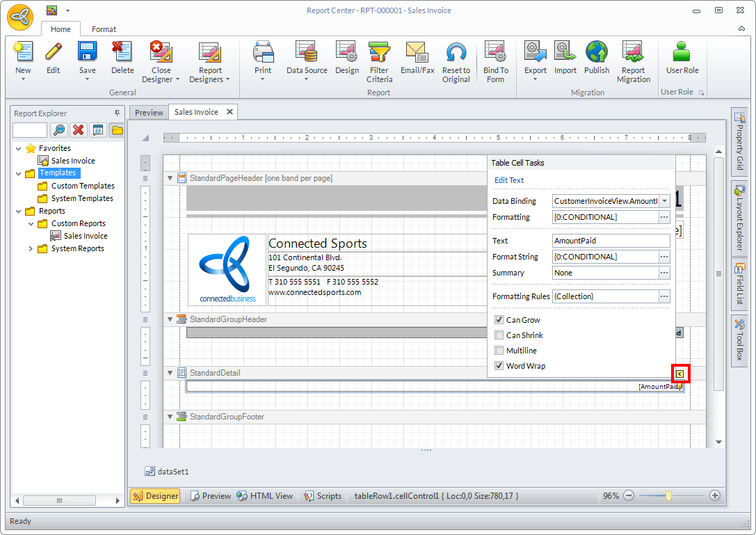Screen dimensions: 756x535
Task: Switch to the Format ribbon tab
Action: tap(104, 29)
